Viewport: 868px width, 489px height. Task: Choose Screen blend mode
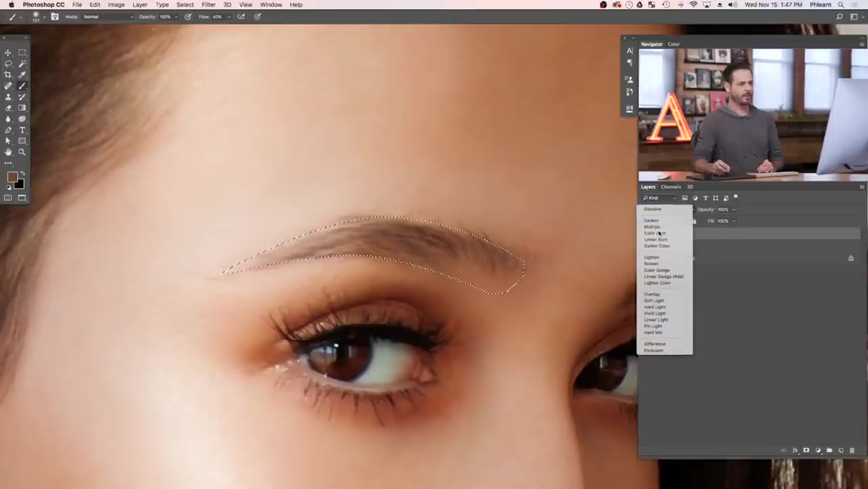pos(651,264)
